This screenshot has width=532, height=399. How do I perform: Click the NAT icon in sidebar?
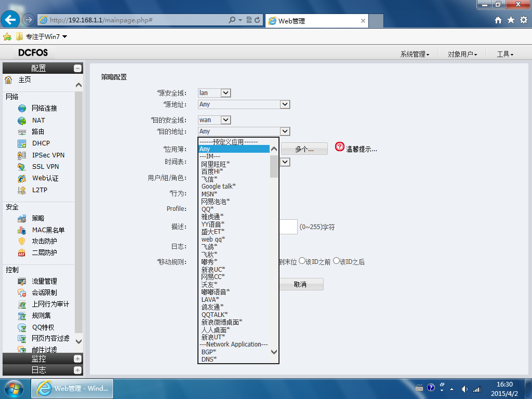point(22,121)
